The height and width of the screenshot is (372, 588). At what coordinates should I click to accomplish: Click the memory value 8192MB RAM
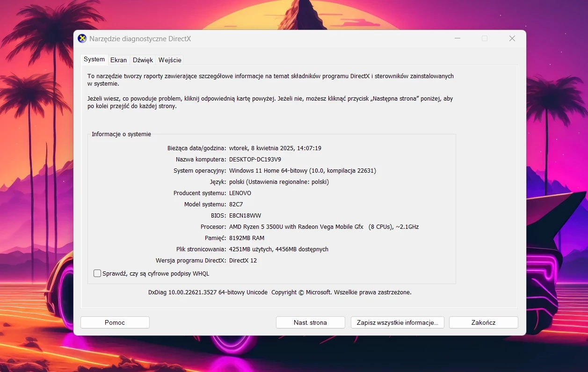click(247, 238)
